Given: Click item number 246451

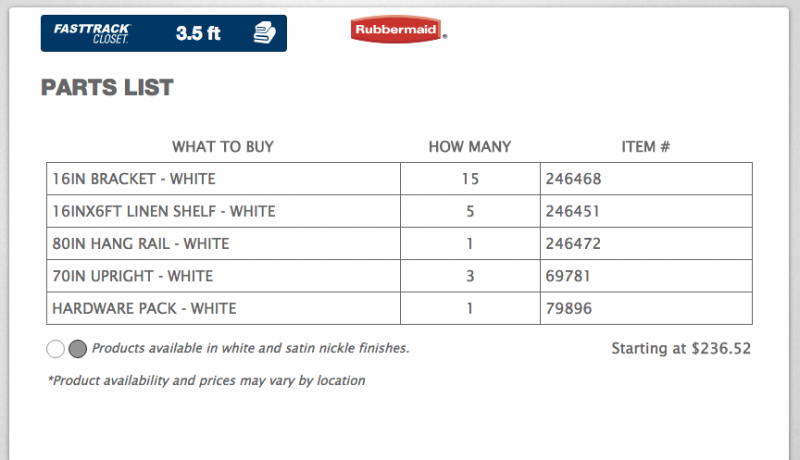Looking at the screenshot, I should point(572,211).
